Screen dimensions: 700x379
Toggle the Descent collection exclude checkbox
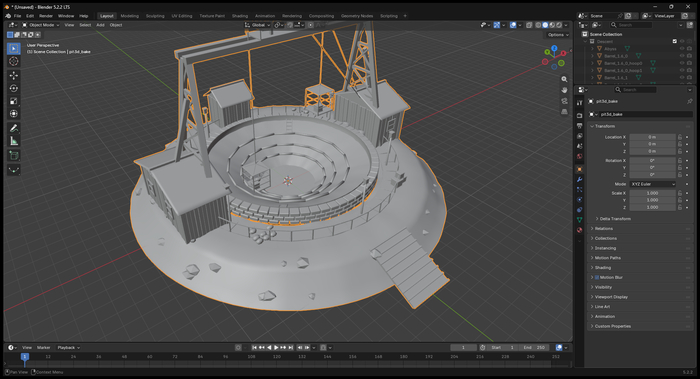675,42
